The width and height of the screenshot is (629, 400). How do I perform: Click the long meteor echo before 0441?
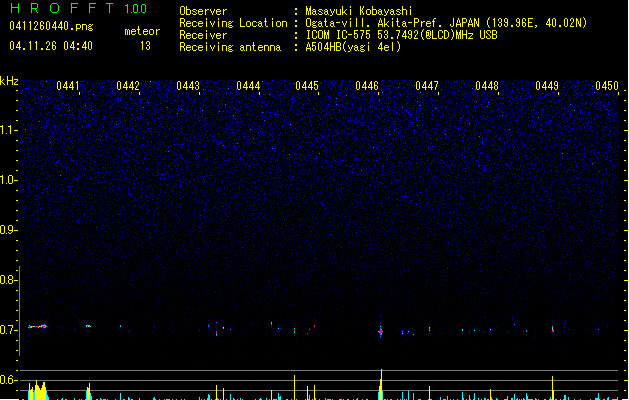[x=37, y=326]
